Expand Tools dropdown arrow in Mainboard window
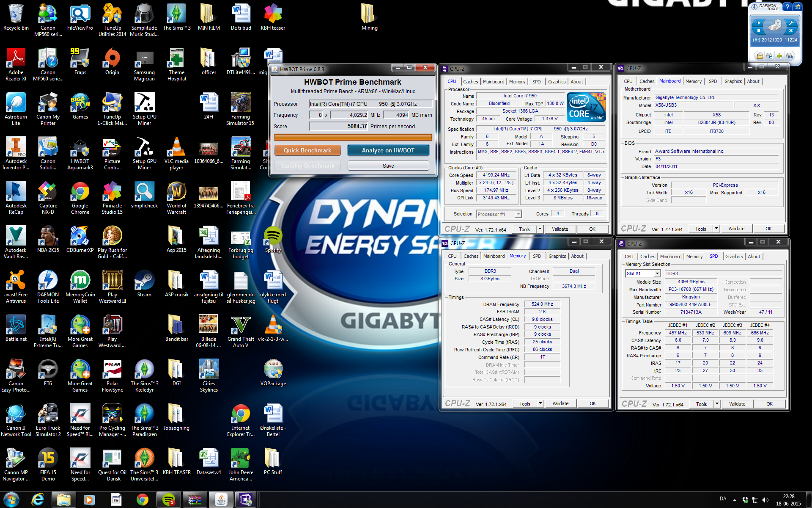Viewport: 812px width, 508px height. (x=716, y=229)
